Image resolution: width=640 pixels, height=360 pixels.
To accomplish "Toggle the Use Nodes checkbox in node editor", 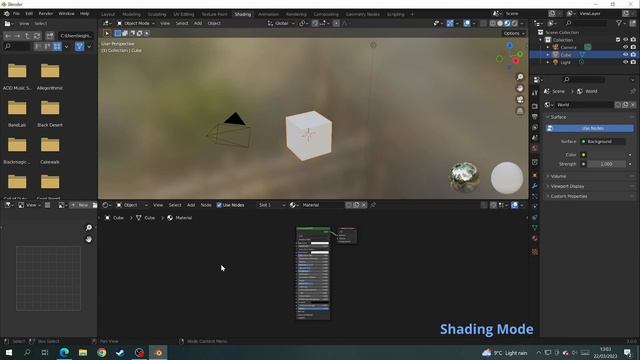I will click(x=219, y=205).
